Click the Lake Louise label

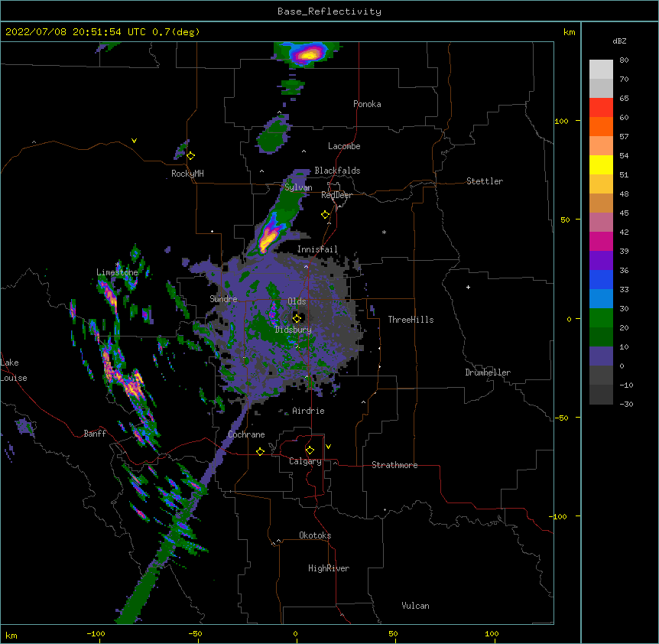(x=14, y=370)
